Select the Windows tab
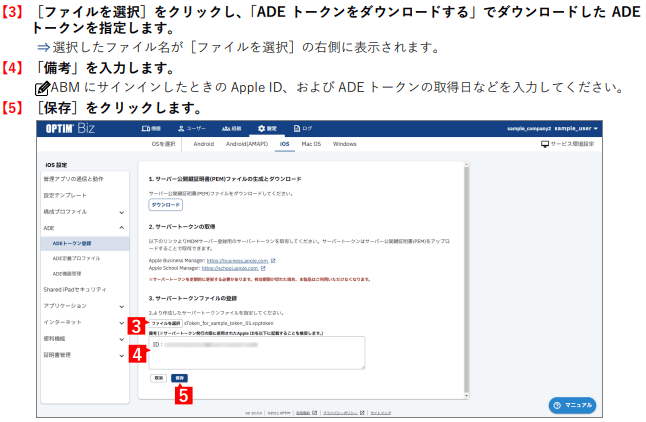The image size is (646, 422). [x=344, y=144]
